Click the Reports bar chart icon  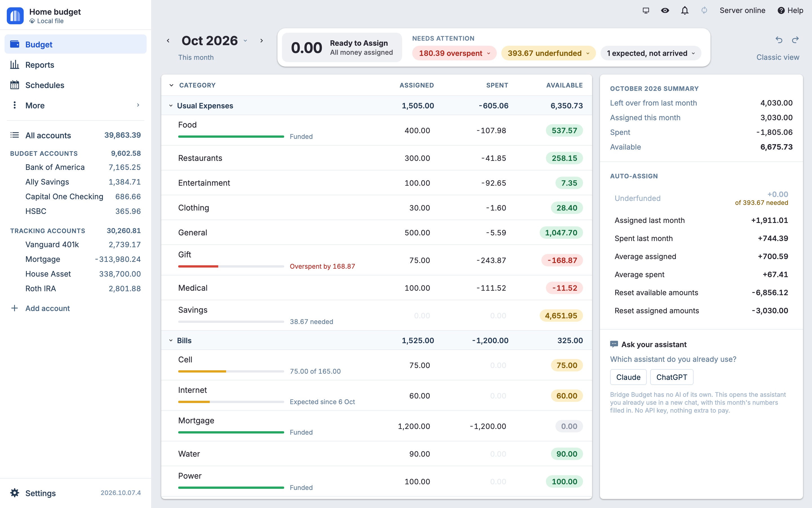14,65
